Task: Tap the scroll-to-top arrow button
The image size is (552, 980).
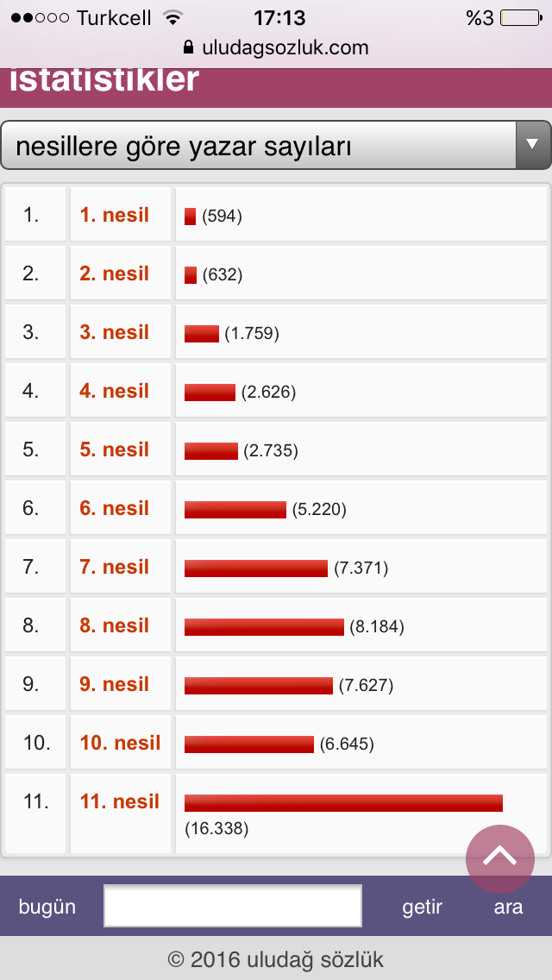Action: tap(500, 858)
